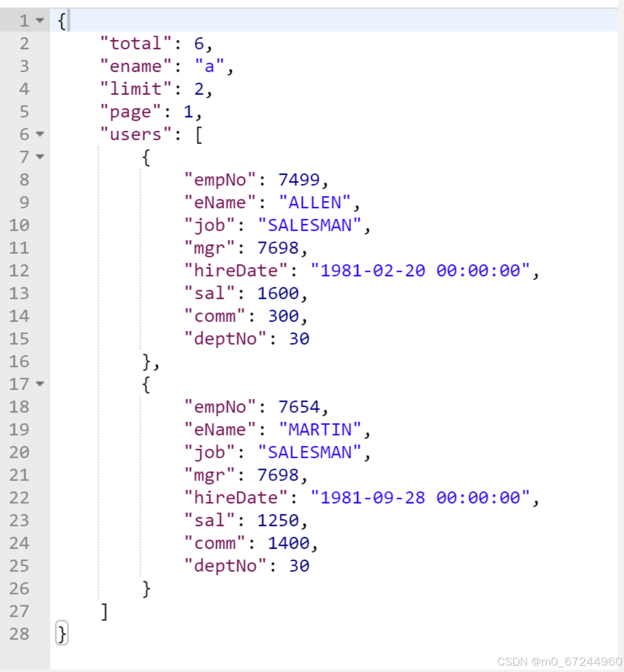Image resolution: width=624 pixels, height=672 pixels.
Task: Click the closing bracket "]" on line 27
Action: tap(104, 611)
